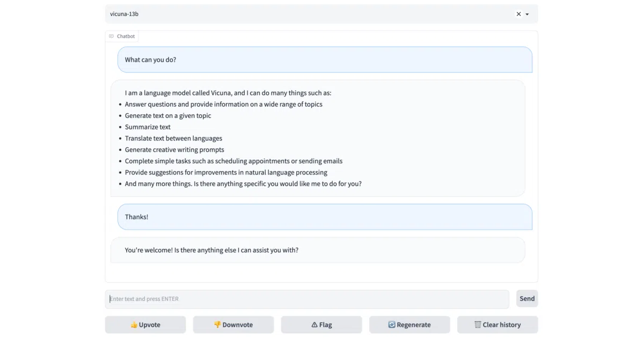This screenshot has width=644, height=338.
Task: Click the 'Summarize text' bullet
Action: (148, 127)
